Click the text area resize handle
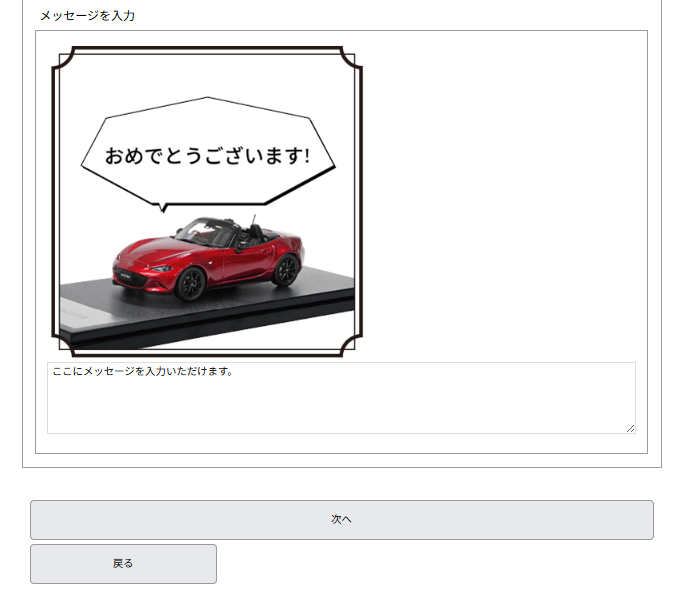687x597 pixels. pos(630,428)
